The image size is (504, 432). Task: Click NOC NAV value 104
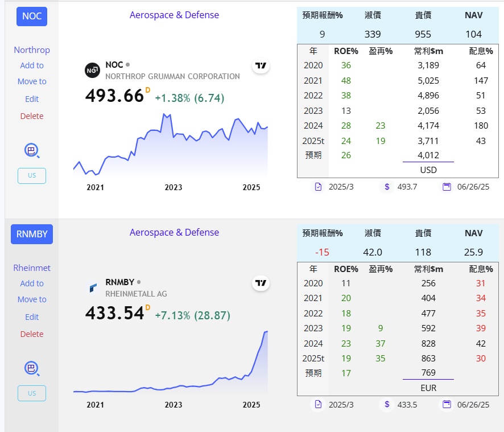click(x=473, y=34)
